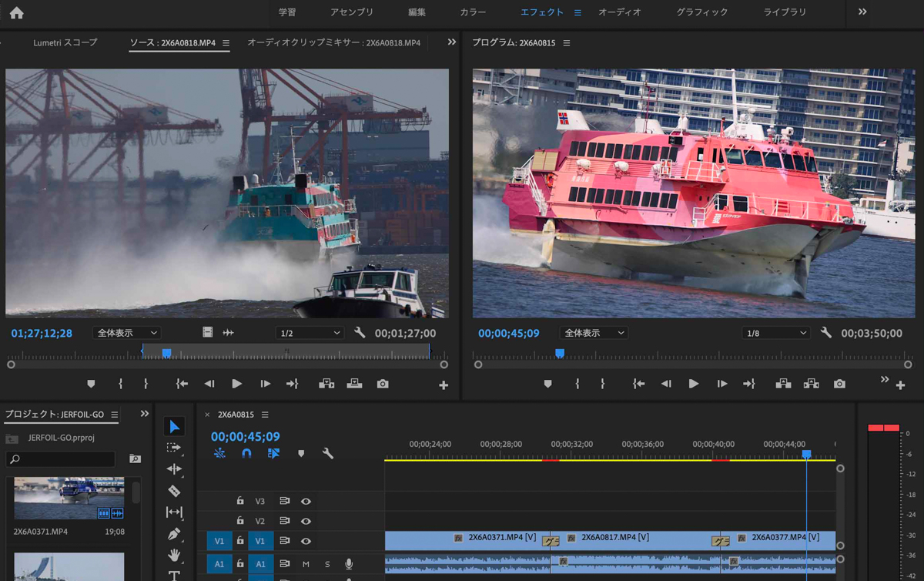924x581 pixels.
Task: Open the Lumetri スコープ panel tab
Action: click(65, 43)
